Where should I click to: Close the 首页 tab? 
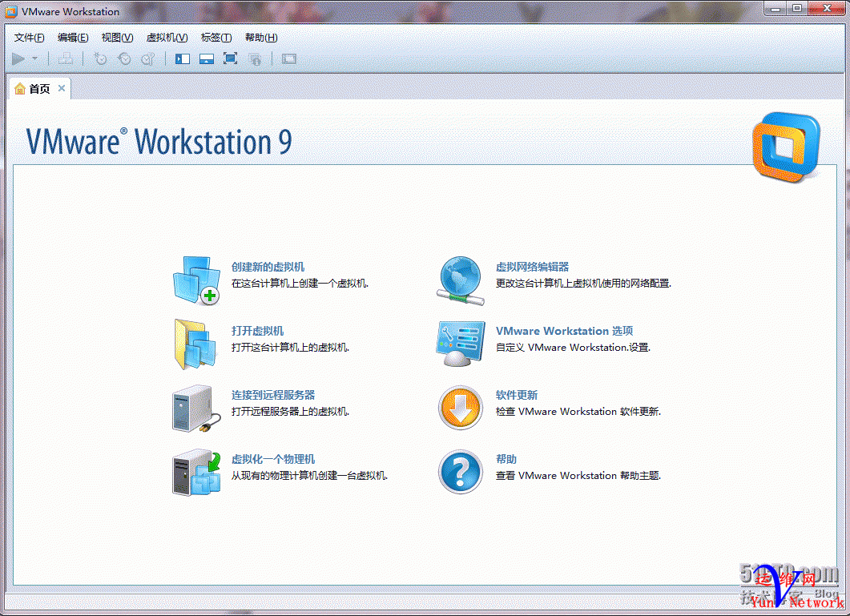tap(62, 88)
